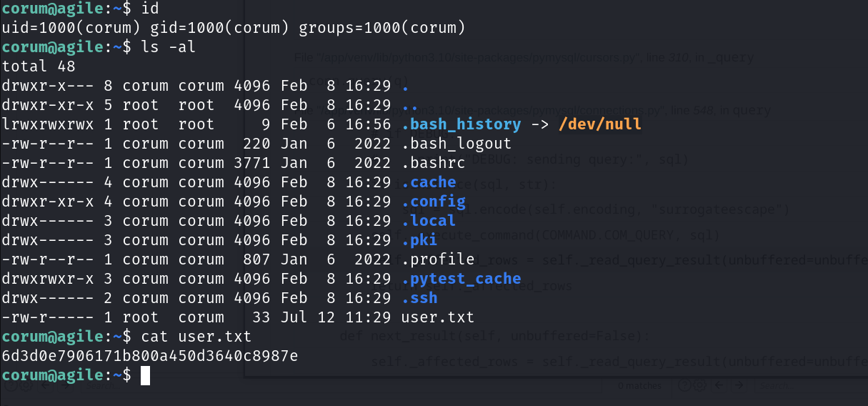Click the .bash_history symlink entry
Screen dimensions: 868x406
point(461,124)
